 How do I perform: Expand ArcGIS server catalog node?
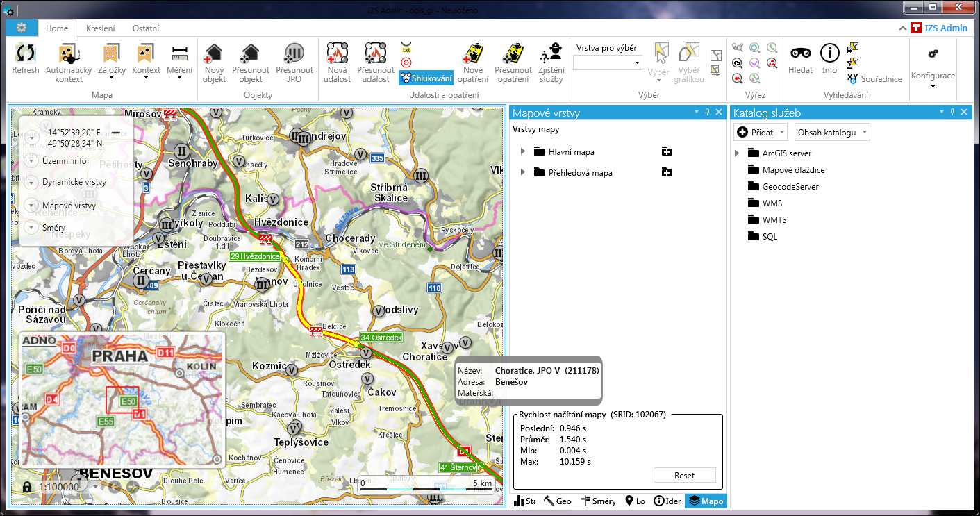click(737, 153)
